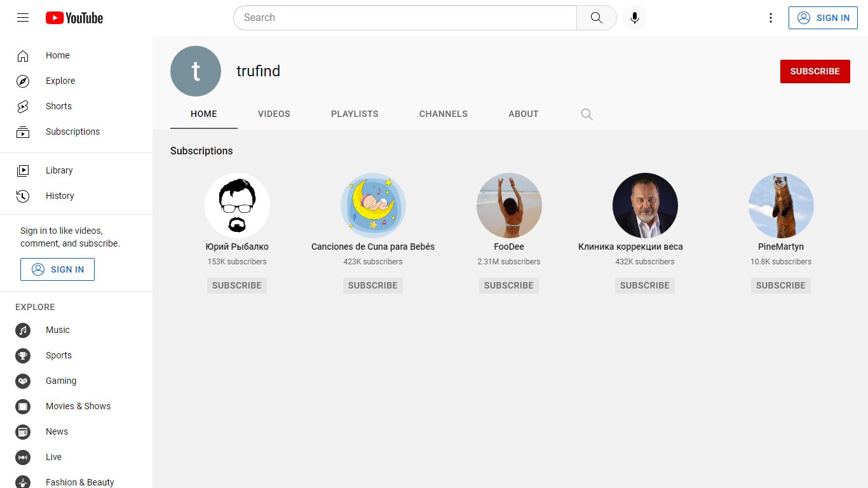Go to Explore in sidebar
The height and width of the screenshot is (488, 868).
point(76,81)
